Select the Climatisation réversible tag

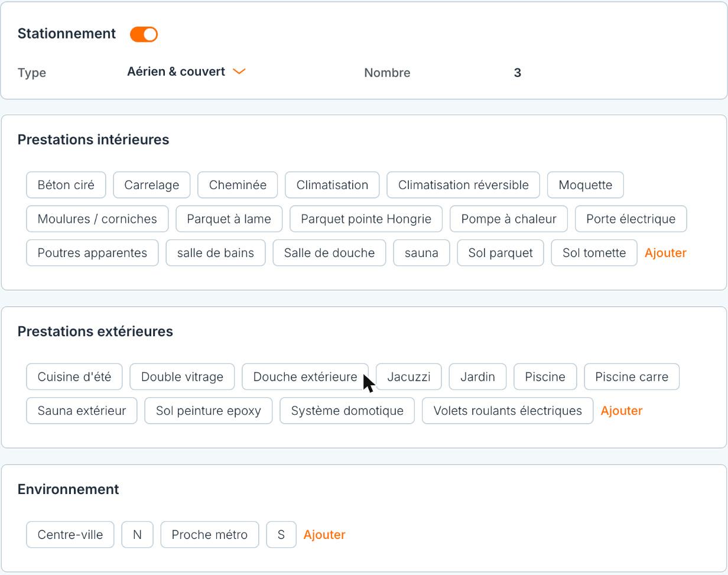coord(463,185)
